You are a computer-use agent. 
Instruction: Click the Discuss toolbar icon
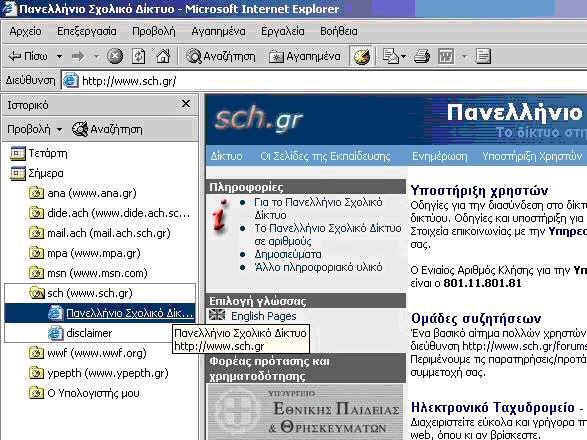coord(483,57)
